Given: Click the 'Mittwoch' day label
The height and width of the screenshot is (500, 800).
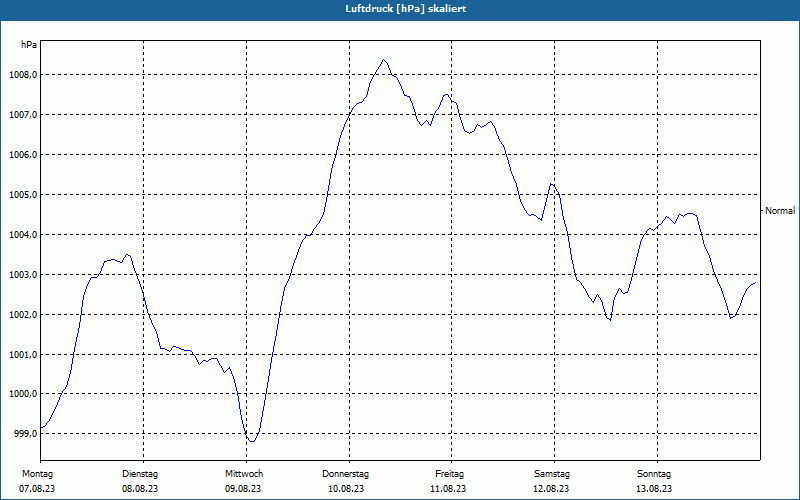Looking at the screenshot, I should [244, 474].
